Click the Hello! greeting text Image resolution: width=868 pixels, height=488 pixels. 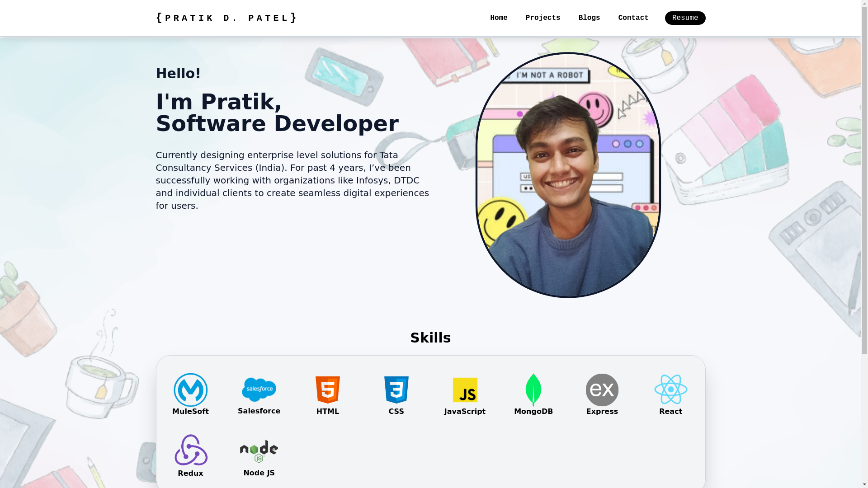pos(178,74)
